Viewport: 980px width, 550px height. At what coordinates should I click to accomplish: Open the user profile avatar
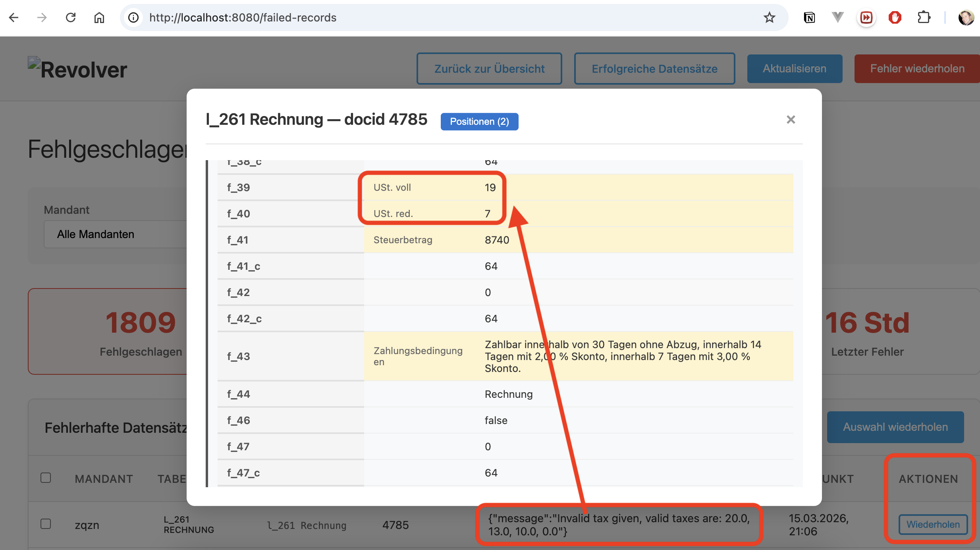[x=966, y=17]
